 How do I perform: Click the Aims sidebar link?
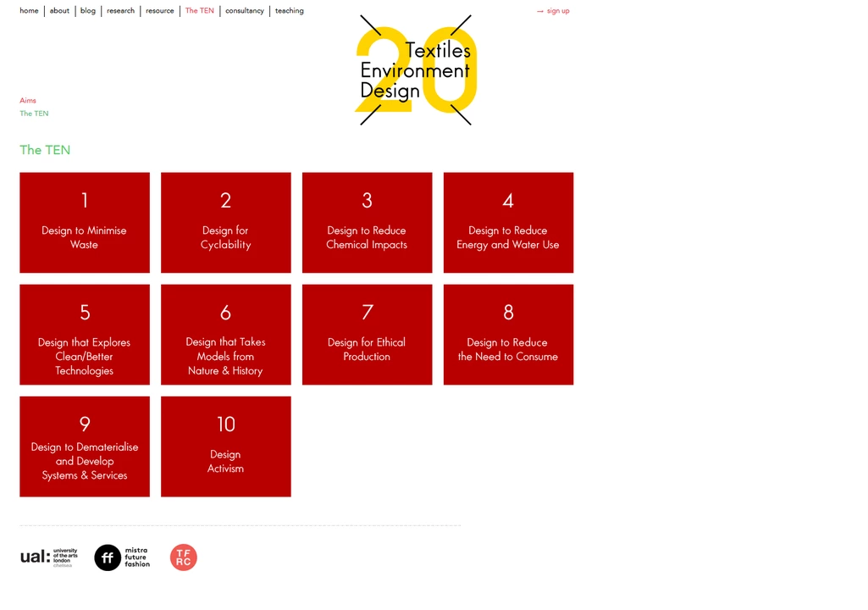coord(28,101)
